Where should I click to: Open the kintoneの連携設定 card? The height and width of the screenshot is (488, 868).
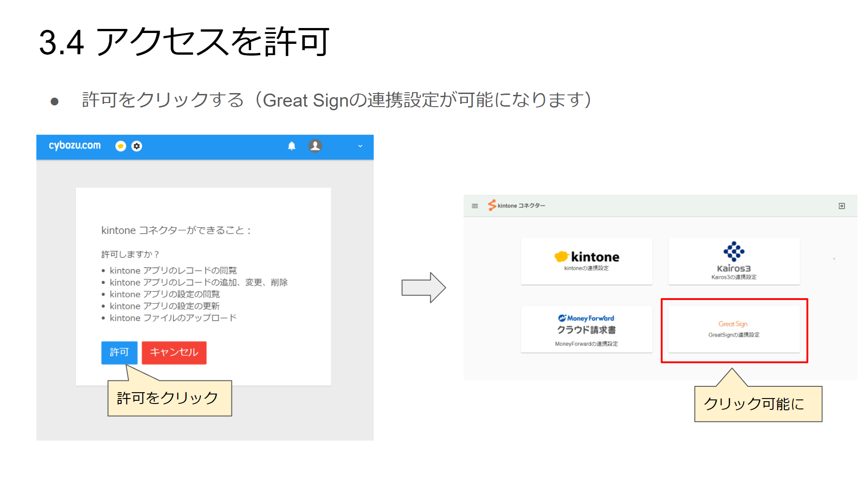point(586,261)
